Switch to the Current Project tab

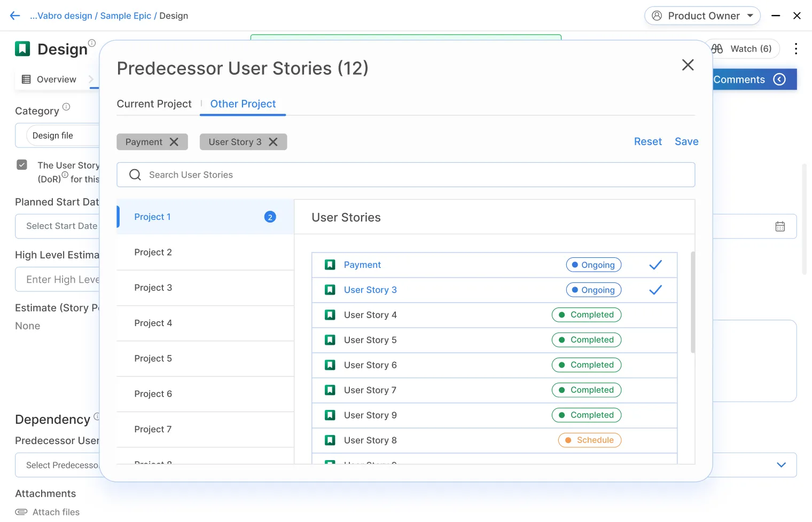point(154,104)
